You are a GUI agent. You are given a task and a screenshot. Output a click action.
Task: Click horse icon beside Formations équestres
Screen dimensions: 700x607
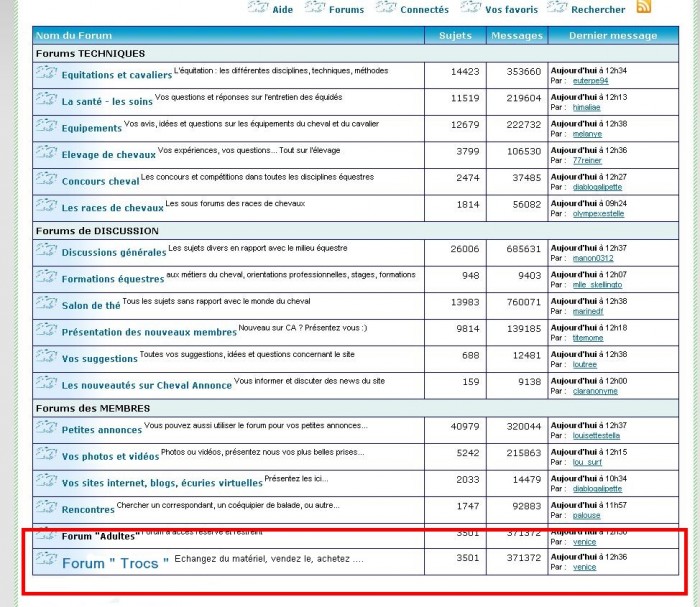tap(46, 276)
